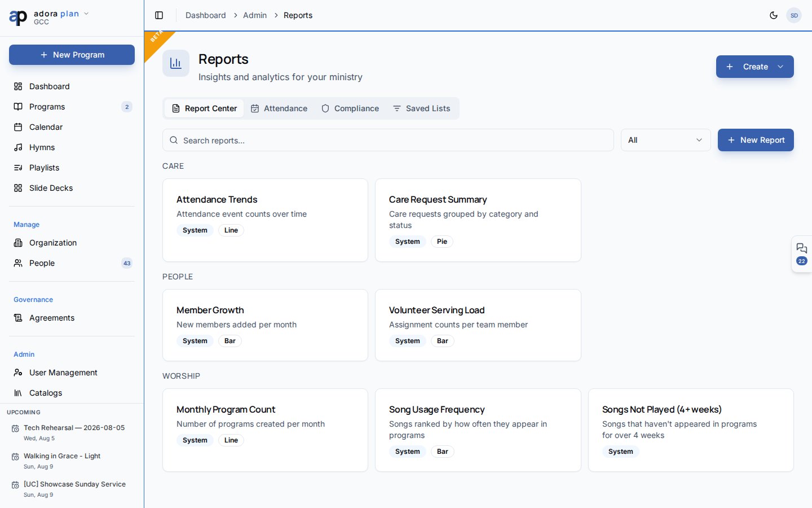
Task: Click the Showcase Sunday Service calendar icon
Action: click(x=15, y=485)
